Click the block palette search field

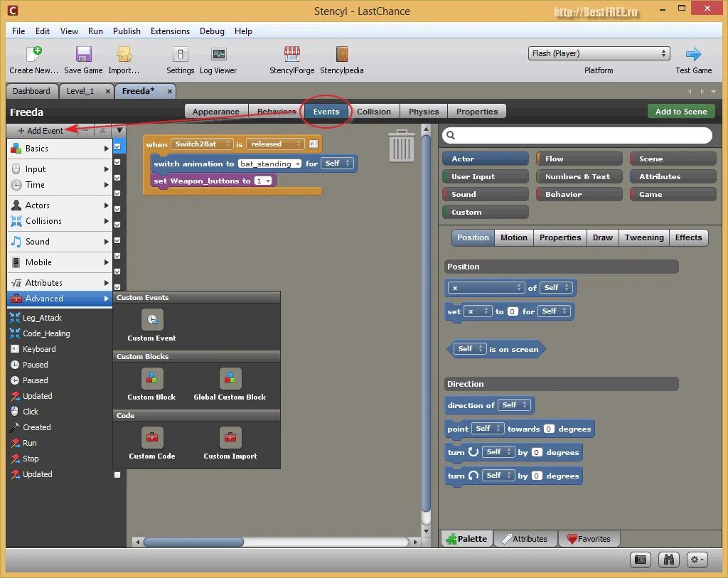577,135
